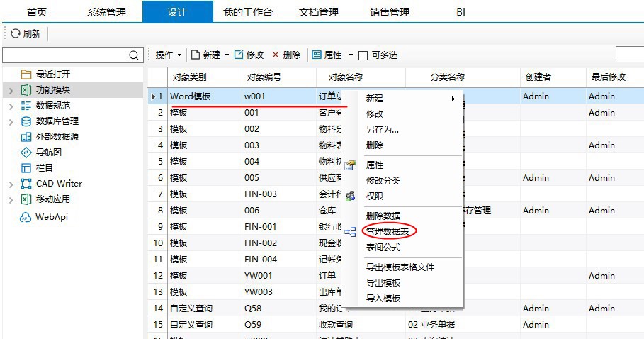
Task: Open the WebApi sidebar item
Action: [x=51, y=217]
